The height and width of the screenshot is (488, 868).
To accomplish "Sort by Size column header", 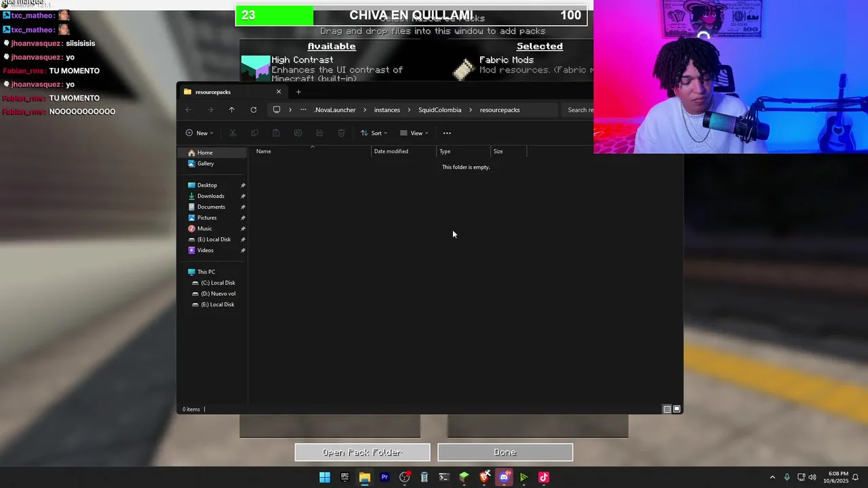I will click(x=509, y=151).
